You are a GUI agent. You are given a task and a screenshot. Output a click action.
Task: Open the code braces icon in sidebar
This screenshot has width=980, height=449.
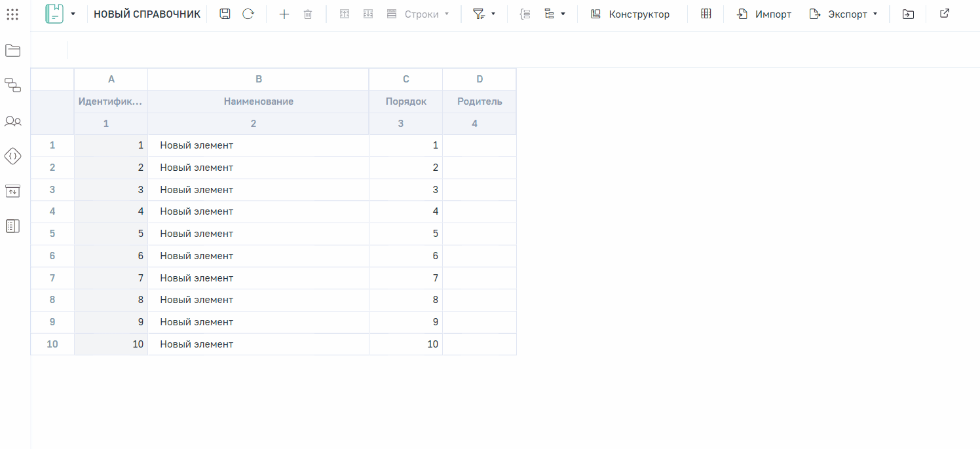(13, 156)
